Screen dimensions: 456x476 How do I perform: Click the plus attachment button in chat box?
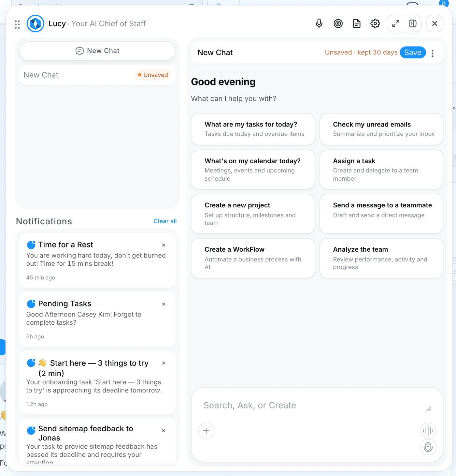(x=206, y=431)
